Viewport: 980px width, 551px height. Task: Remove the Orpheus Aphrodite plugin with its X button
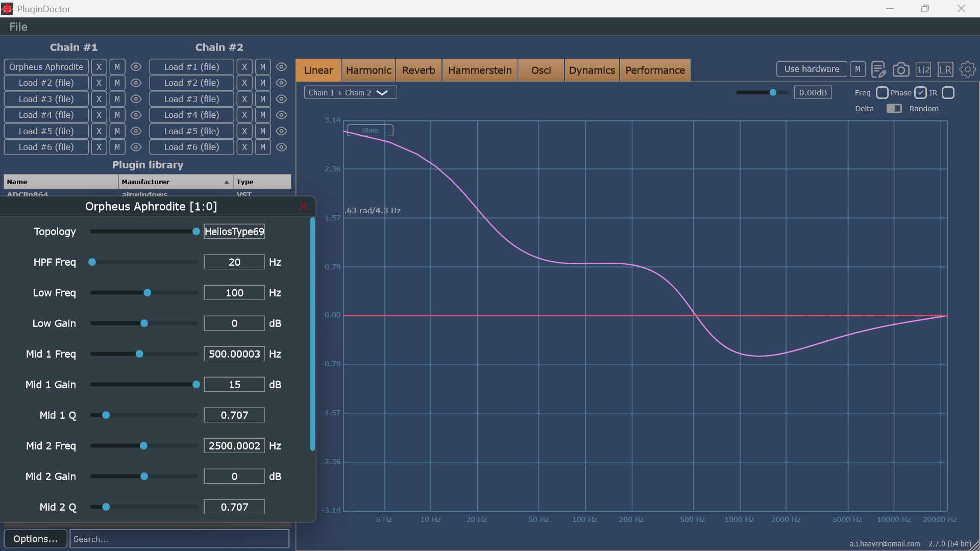(99, 67)
